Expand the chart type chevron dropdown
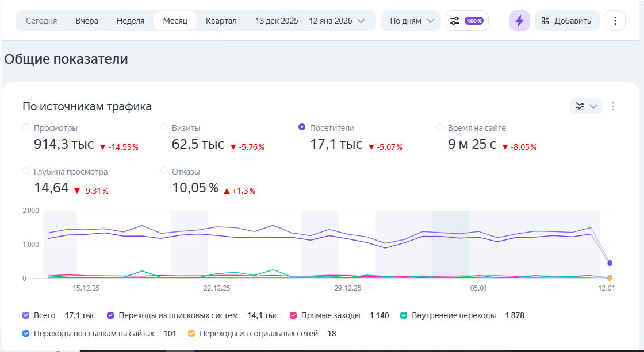644x352 pixels. (x=593, y=106)
